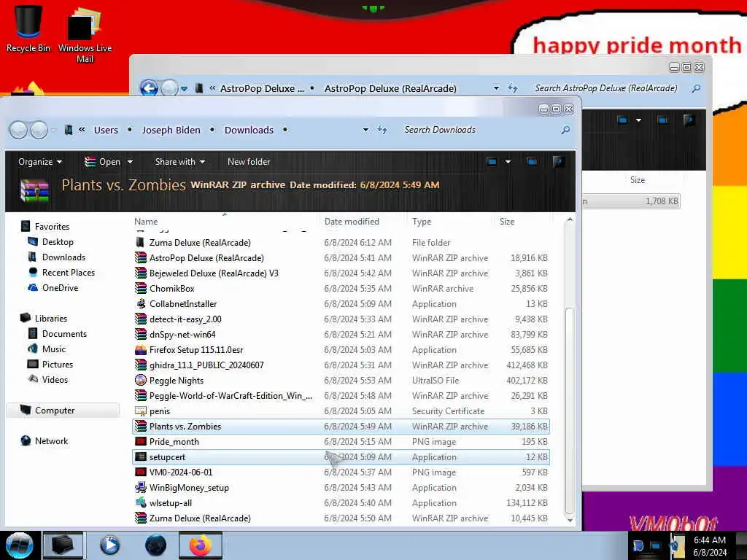The image size is (747, 560).
Task: Click the dark globe taskbar icon
Action: point(155,545)
